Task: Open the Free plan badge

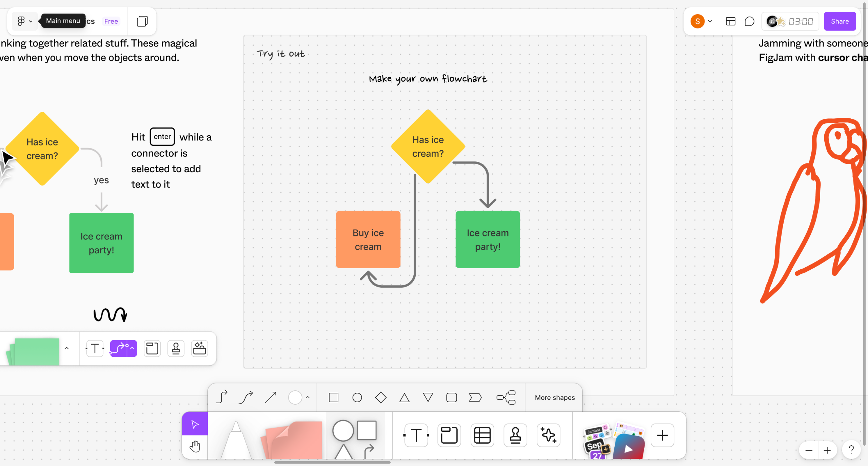Action: pos(111,21)
